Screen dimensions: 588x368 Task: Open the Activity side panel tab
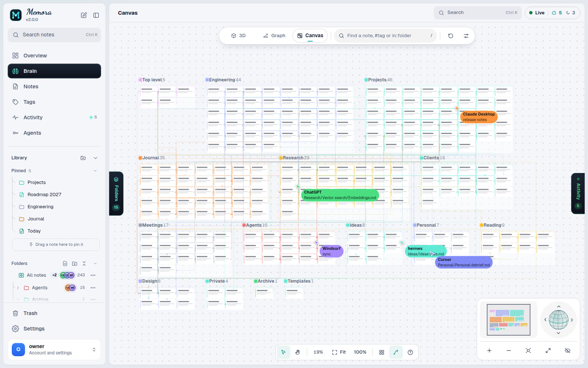pyautogui.click(x=578, y=193)
